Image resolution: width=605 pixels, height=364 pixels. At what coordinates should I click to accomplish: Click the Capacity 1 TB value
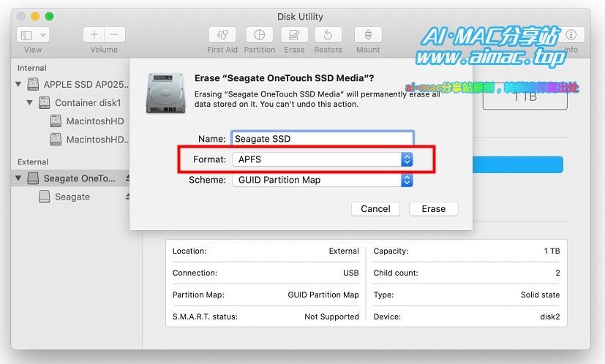tap(552, 251)
